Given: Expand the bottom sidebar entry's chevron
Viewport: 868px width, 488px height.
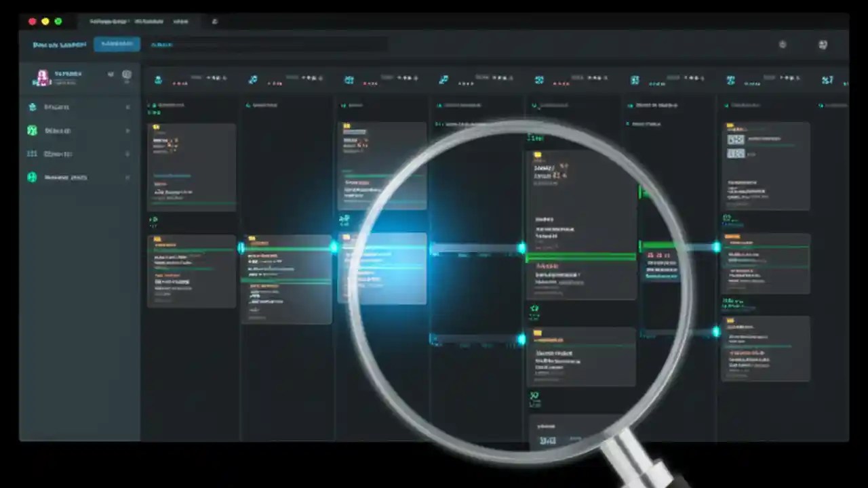Looking at the screenshot, I should pyautogui.click(x=127, y=177).
